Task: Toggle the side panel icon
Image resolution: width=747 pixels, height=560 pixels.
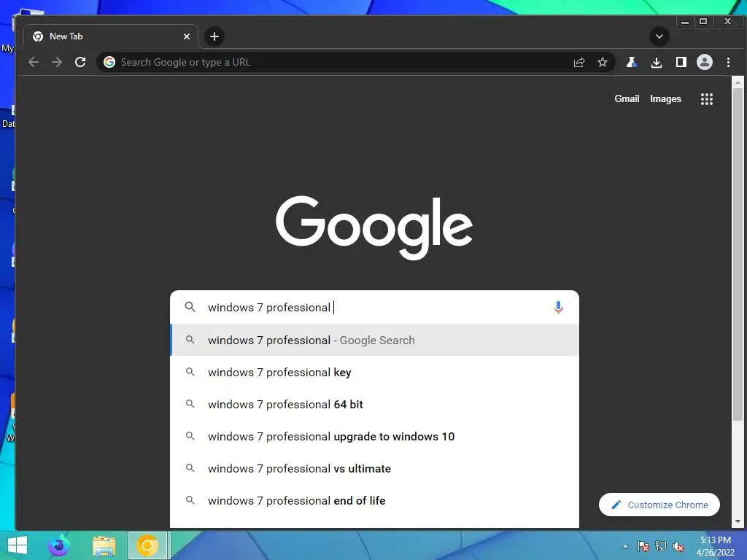Action: coord(681,63)
